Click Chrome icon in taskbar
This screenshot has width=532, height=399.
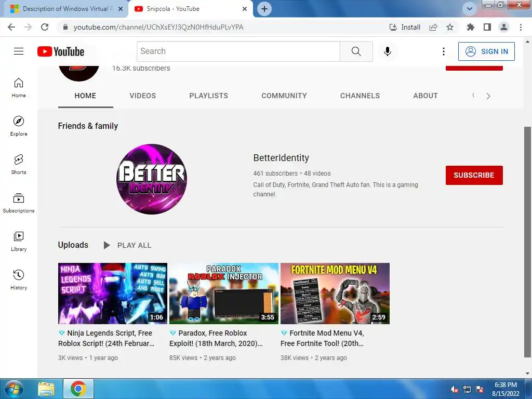[x=78, y=389]
